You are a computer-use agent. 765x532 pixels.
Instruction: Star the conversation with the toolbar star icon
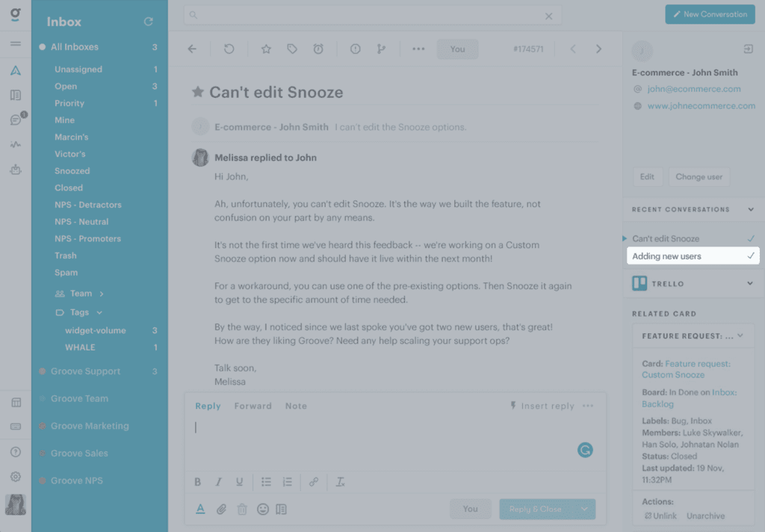click(x=266, y=49)
